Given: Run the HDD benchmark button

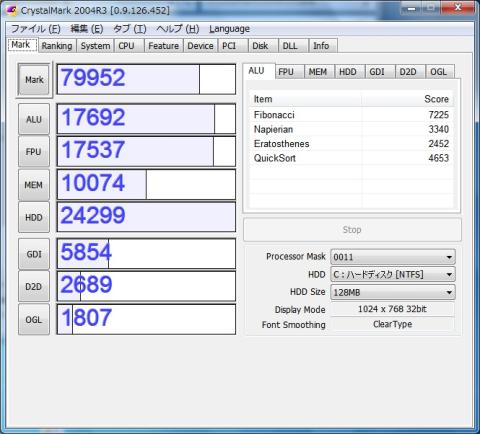Looking at the screenshot, I should pyautogui.click(x=34, y=217).
